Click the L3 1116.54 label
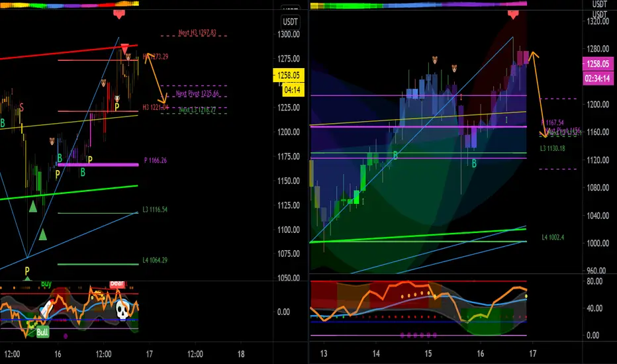Image resolution: width=617 pixels, height=364 pixels. click(x=155, y=209)
